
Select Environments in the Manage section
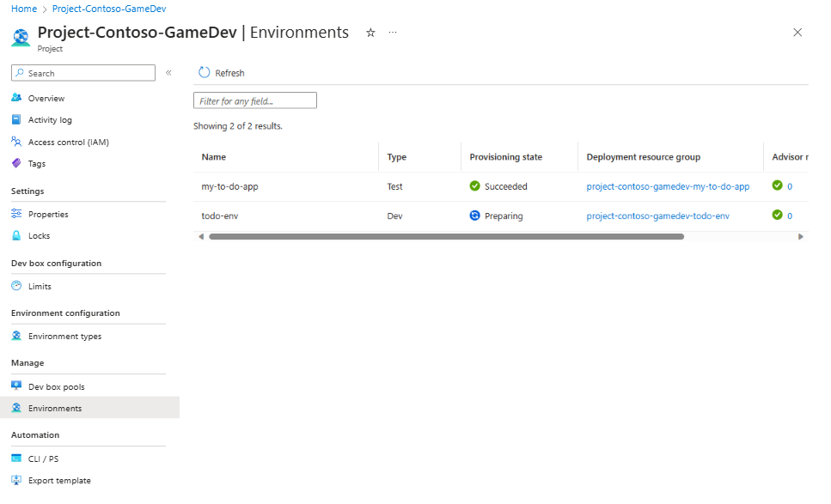click(55, 409)
